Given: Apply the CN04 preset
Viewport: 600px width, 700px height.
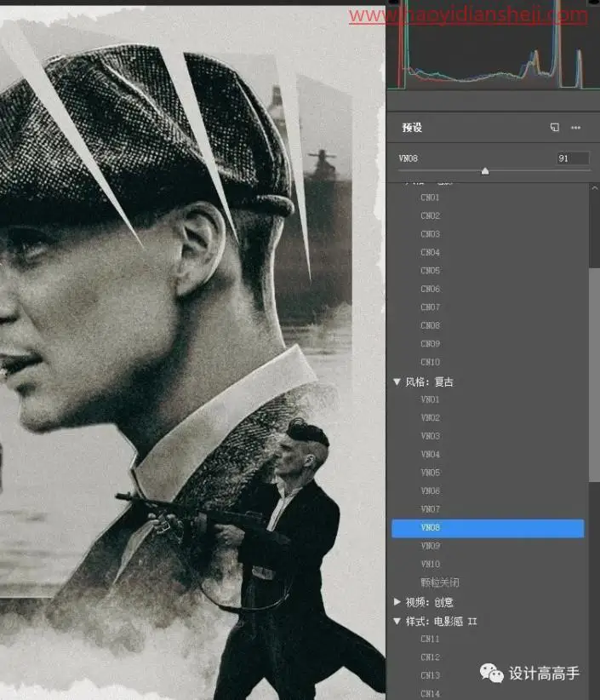Looking at the screenshot, I should pos(430,252).
